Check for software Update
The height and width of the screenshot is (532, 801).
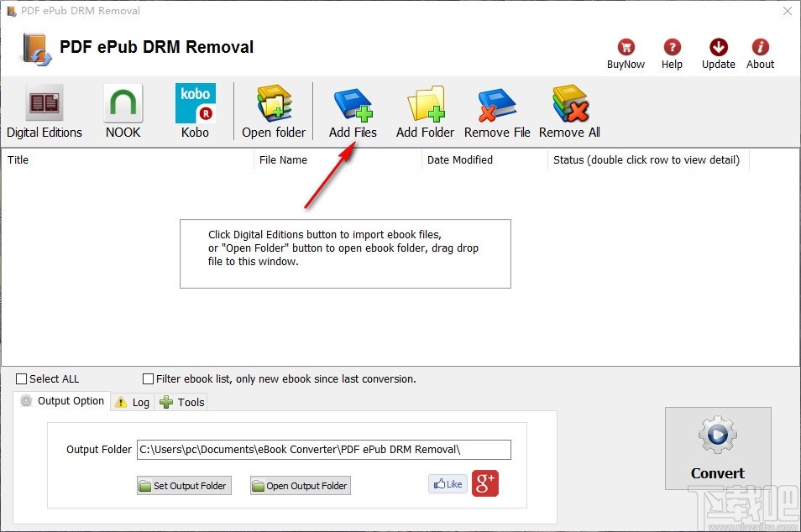click(718, 54)
